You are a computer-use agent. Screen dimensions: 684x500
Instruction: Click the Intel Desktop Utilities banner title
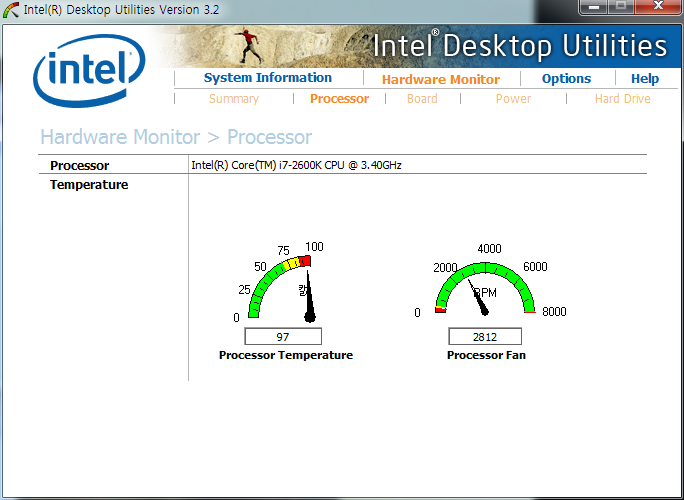point(520,46)
